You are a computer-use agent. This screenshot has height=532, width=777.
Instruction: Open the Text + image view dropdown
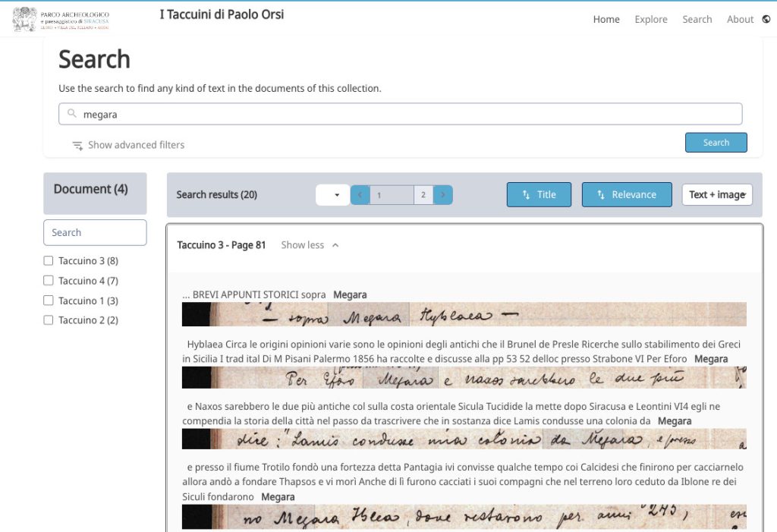click(x=717, y=195)
